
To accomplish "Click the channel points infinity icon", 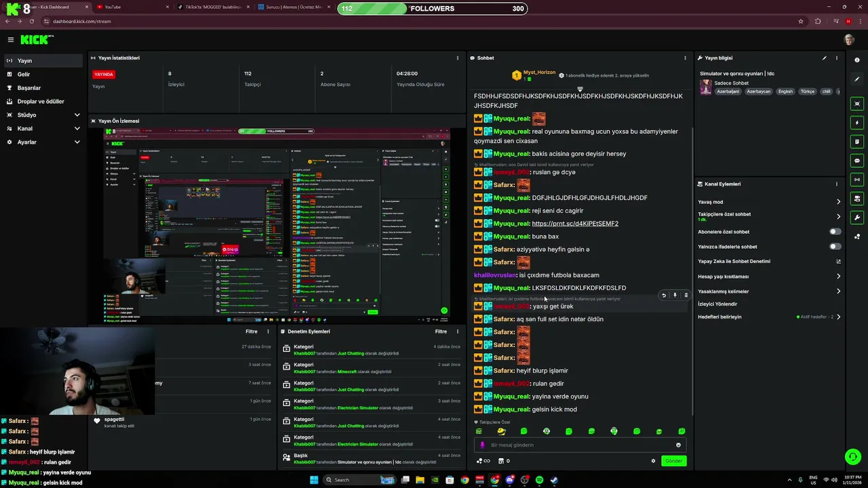I will [484, 461].
